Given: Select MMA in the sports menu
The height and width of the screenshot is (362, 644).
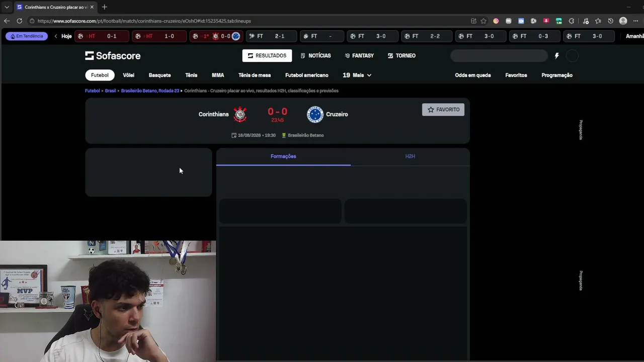Looking at the screenshot, I should tap(218, 75).
